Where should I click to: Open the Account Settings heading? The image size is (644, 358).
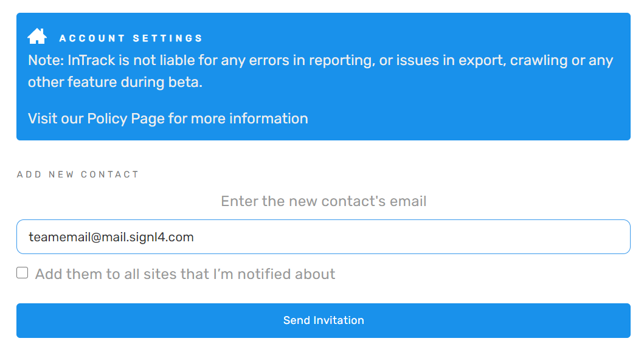[131, 38]
